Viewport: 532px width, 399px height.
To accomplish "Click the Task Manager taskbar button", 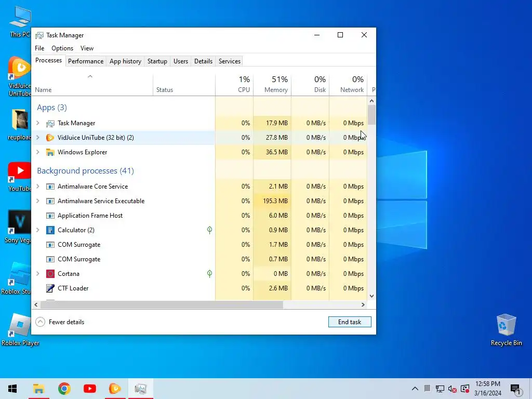I will click(140, 389).
